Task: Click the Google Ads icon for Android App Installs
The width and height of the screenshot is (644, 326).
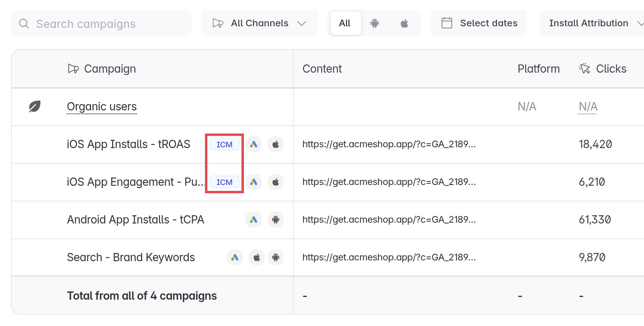Action: [x=254, y=220]
